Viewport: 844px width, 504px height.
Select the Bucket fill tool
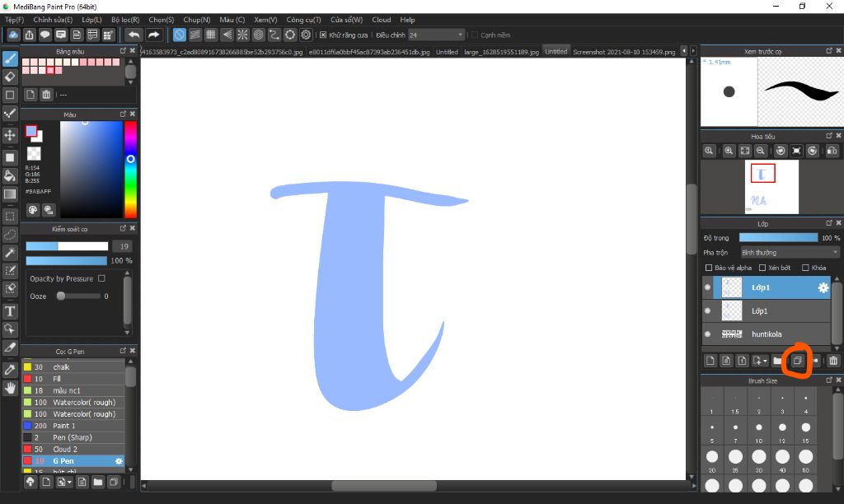(10, 175)
